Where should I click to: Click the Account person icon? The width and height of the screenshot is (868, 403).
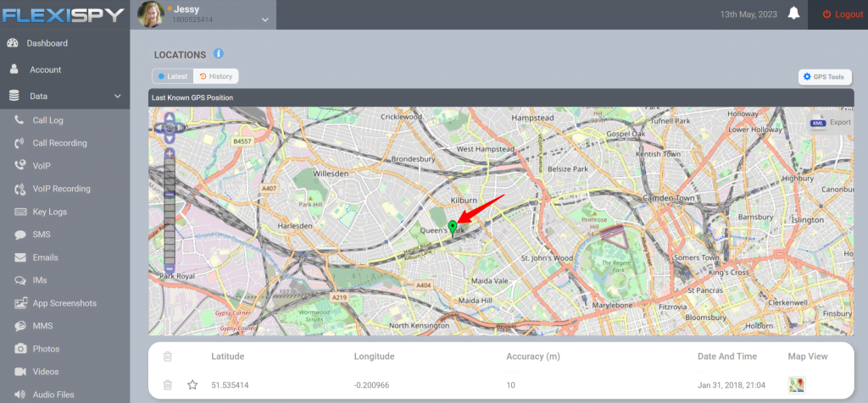14,69
